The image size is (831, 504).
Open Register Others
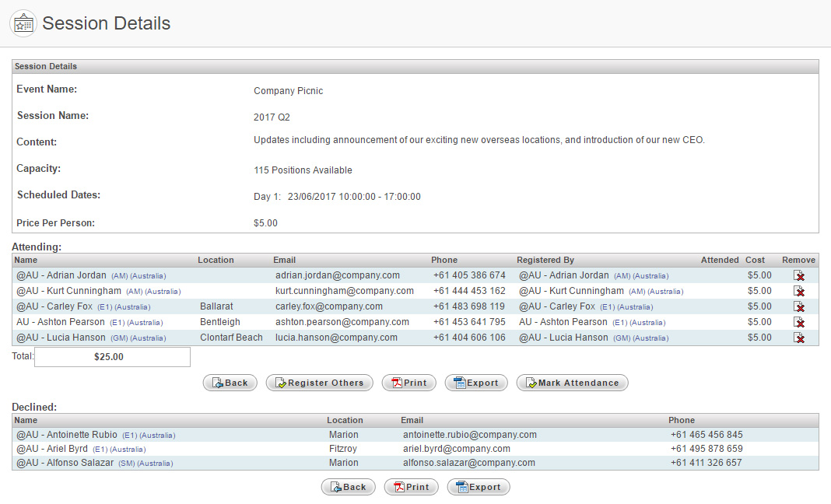pyautogui.click(x=319, y=383)
